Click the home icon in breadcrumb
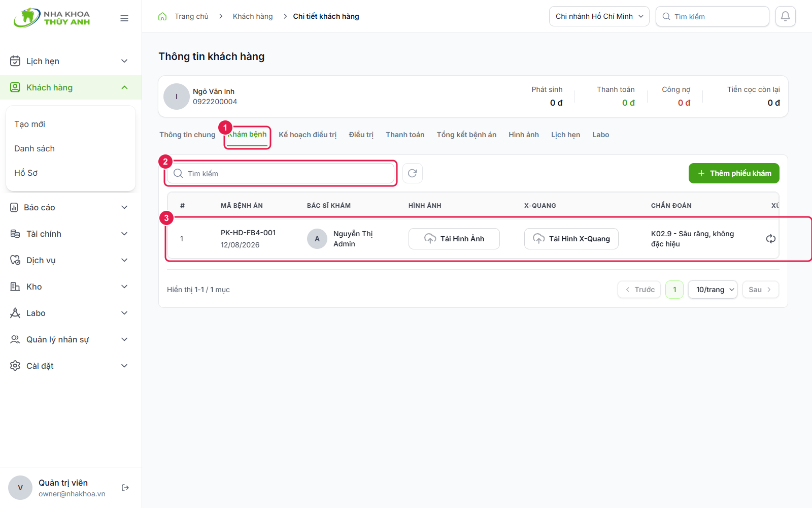Image resolution: width=812 pixels, height=508 pixels. pos(162,16)
